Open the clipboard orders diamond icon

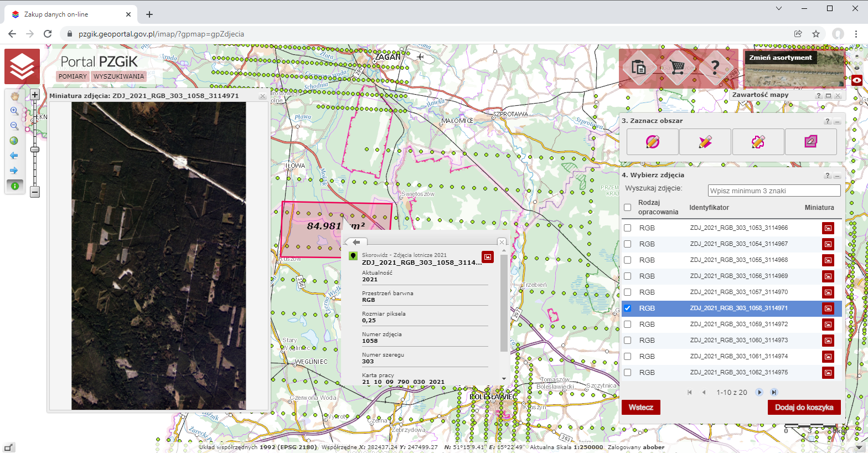coord(639,68)
